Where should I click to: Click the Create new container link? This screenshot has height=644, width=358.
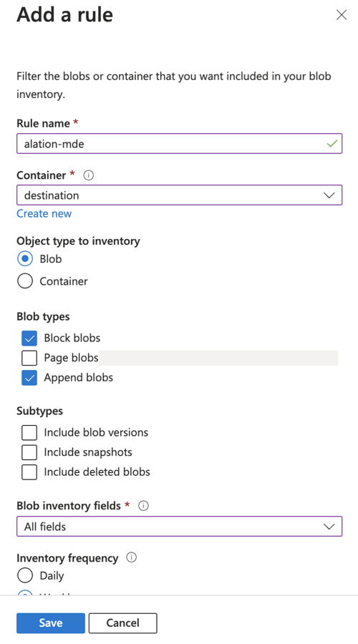coord(44,213)
